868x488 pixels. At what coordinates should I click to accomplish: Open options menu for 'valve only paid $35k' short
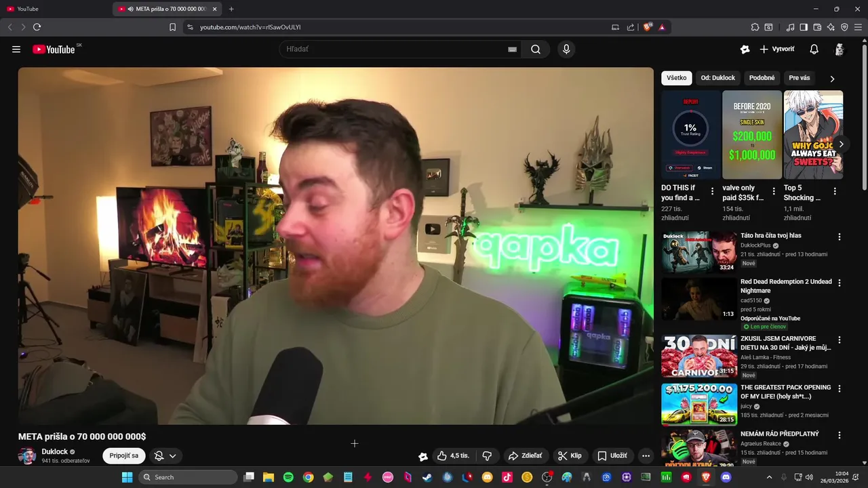point(774,192)
